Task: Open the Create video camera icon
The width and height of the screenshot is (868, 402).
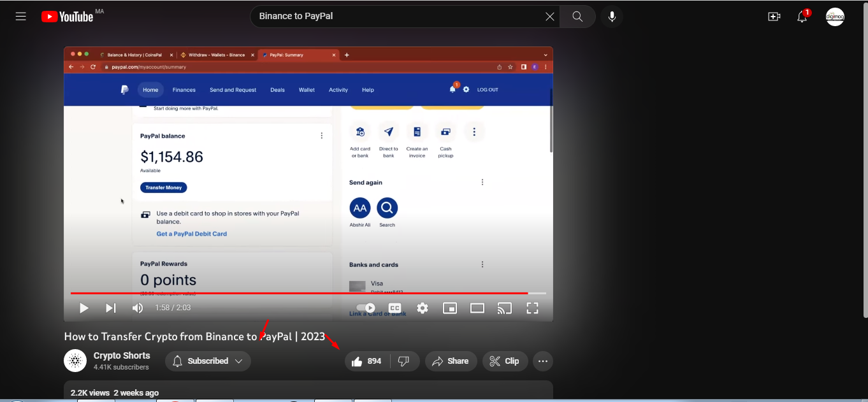Action: coord(774,17)
